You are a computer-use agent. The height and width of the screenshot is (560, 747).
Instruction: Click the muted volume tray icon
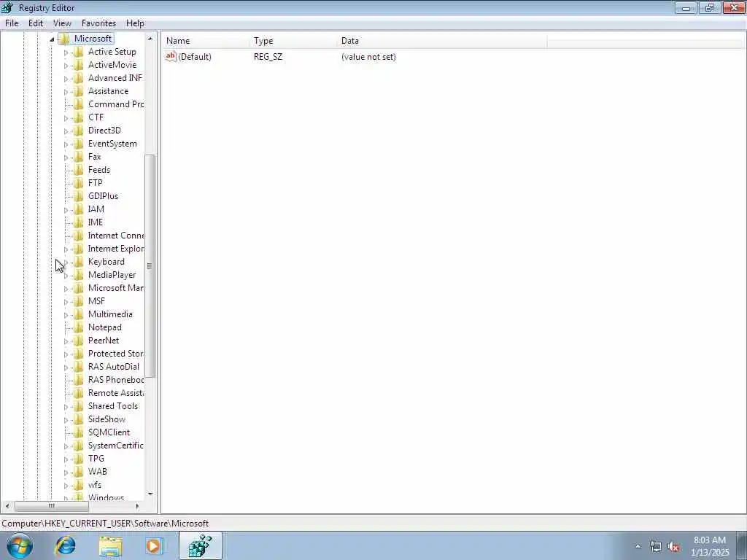pos(673,547)
